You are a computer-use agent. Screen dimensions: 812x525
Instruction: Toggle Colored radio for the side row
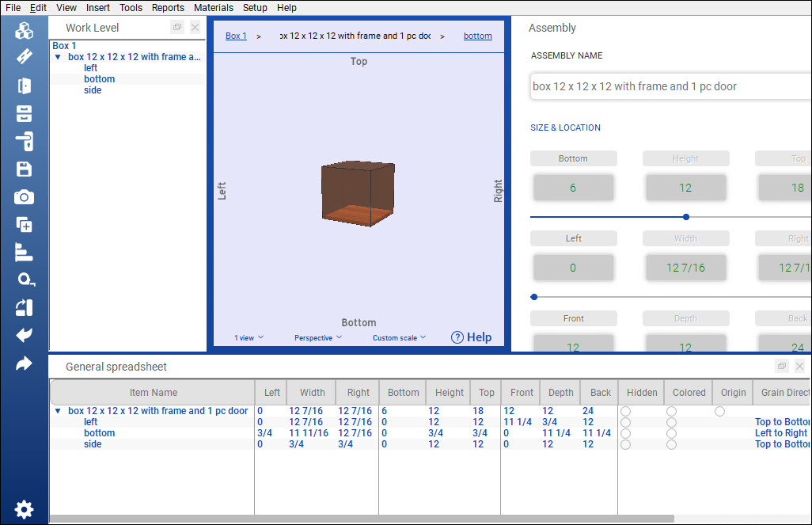point(671,445)
